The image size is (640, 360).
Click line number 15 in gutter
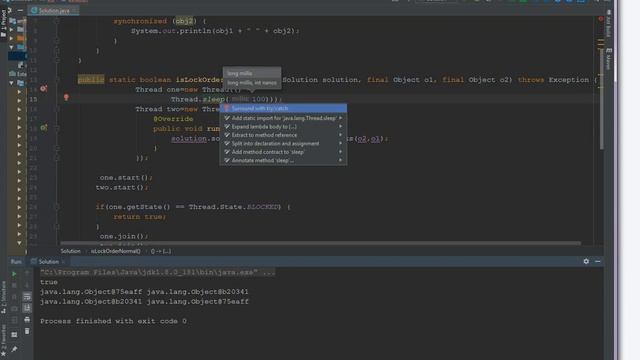click(33, 99)
